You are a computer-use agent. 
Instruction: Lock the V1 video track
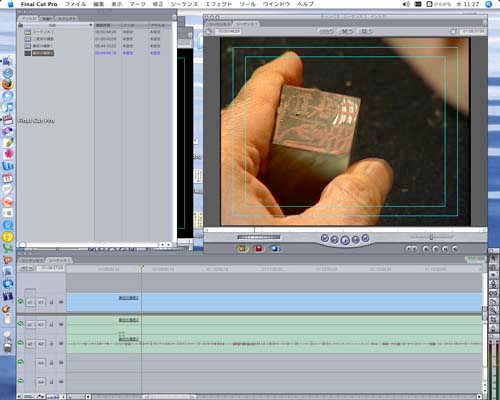52,302
